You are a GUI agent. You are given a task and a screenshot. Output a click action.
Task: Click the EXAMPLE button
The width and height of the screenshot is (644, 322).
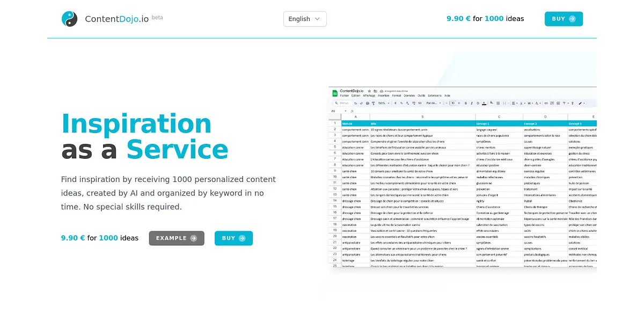(177, 238)
